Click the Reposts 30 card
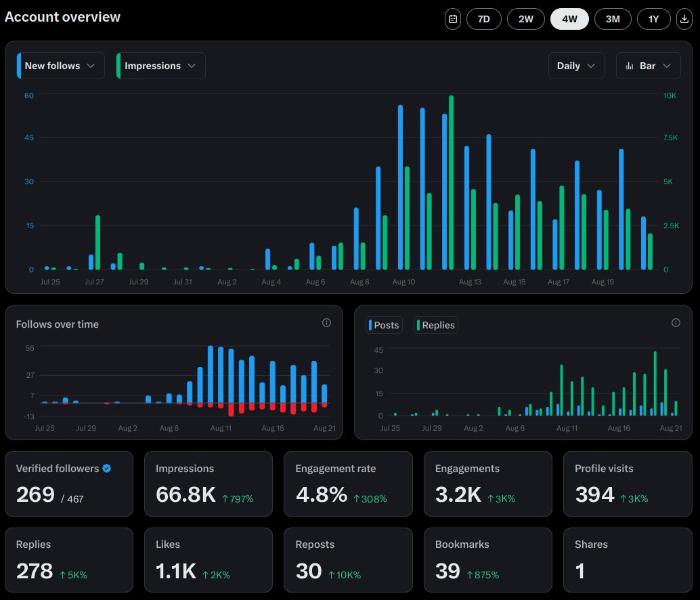 [348, 560]
